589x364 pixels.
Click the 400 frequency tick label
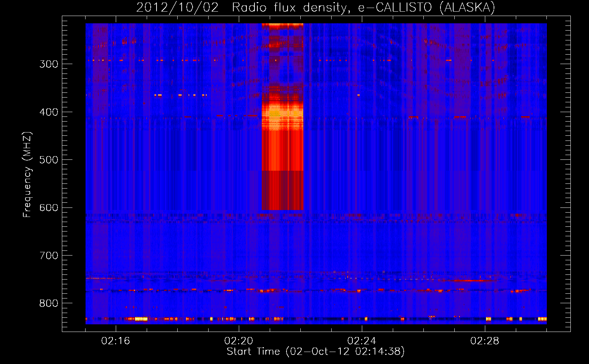point(49,112)
